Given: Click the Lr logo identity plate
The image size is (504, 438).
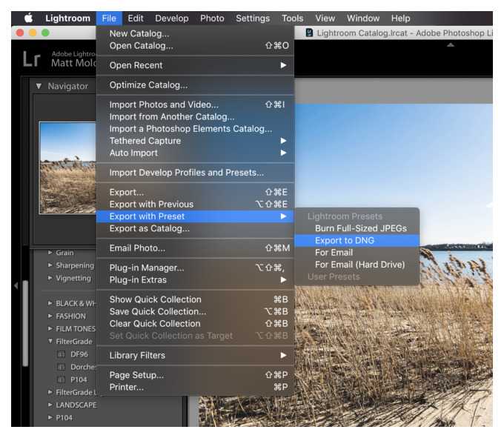Looking at the screenshot, I should point(31,59).
